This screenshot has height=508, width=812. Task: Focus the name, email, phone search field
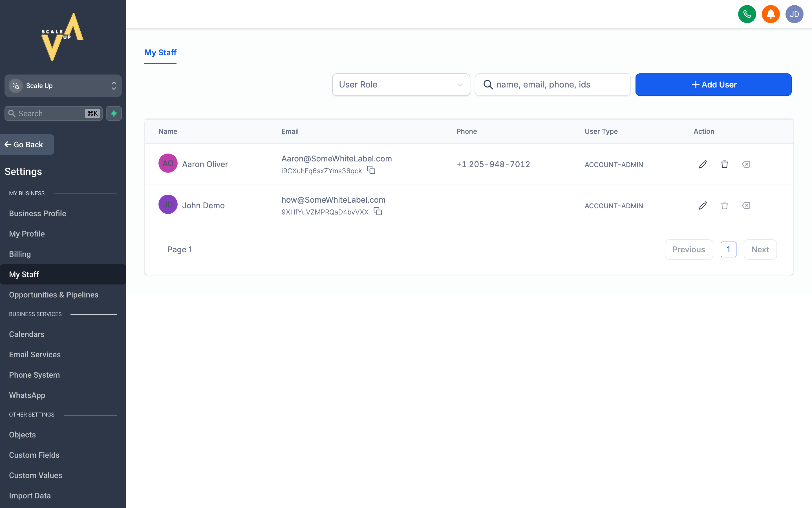point(553,85)
